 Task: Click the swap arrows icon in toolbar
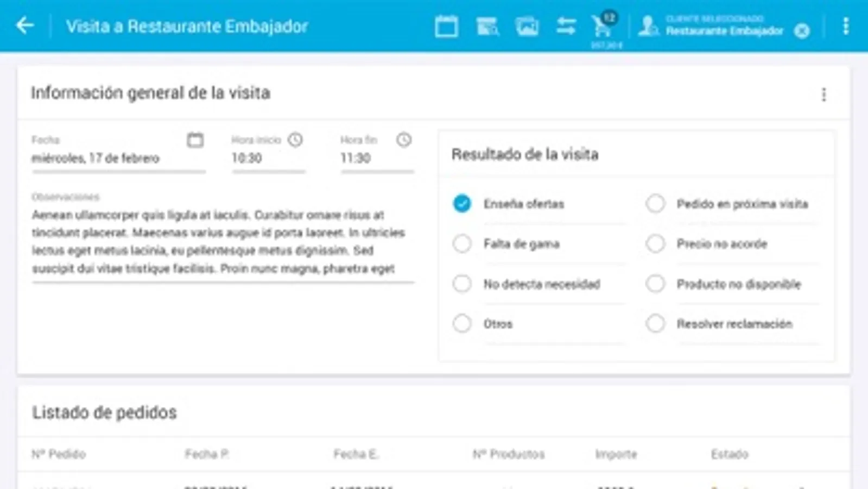[566, 26]
